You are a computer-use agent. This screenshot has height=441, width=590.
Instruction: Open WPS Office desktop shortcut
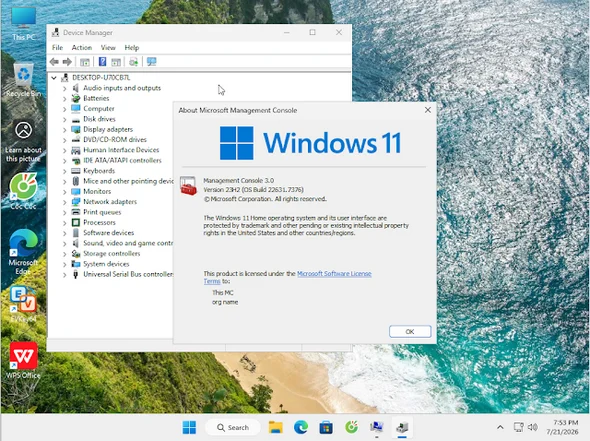click(x=23, y=360)
